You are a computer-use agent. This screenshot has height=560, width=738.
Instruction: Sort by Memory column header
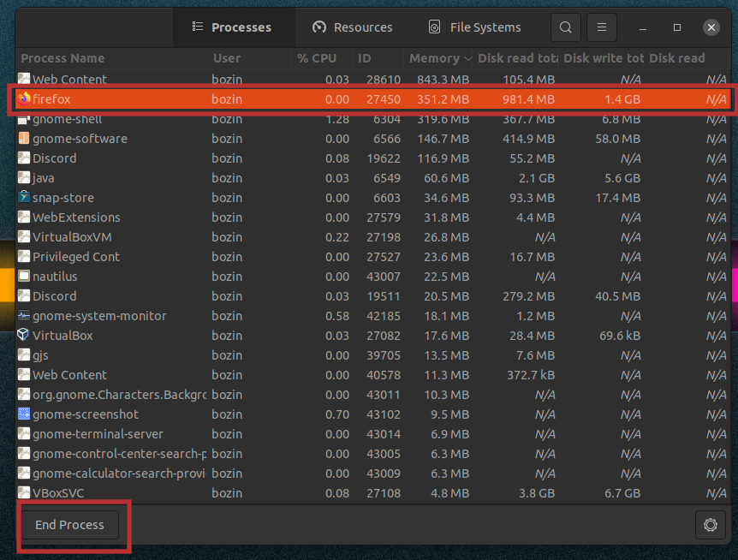point(434,58)
